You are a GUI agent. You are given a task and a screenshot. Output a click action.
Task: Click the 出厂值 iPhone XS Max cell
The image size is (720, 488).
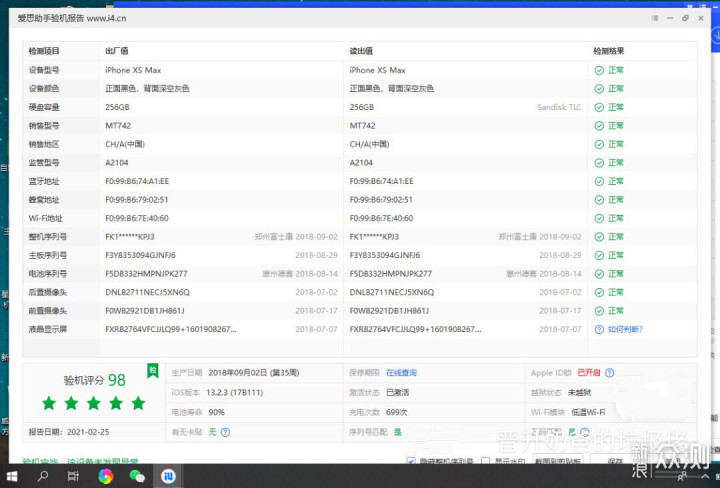(x=133, y=70)
